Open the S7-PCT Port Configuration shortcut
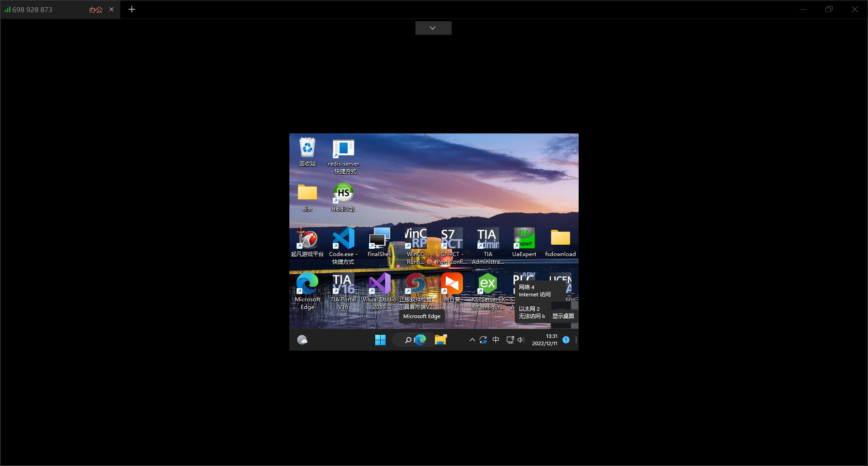 click(x=452, y=246)
